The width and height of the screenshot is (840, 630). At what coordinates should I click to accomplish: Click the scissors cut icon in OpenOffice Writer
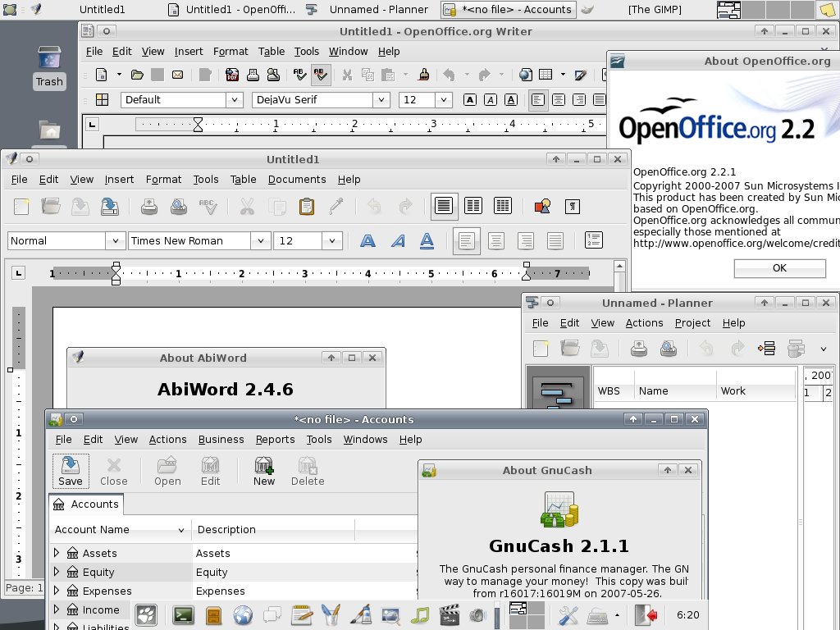(x=347, y=75)
